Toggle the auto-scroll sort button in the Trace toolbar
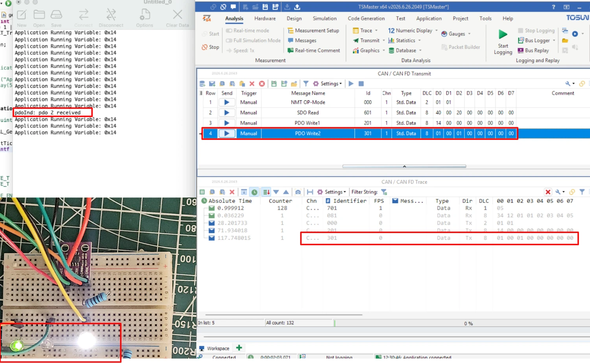Image resolution: width=590 pixels, height=364 pixels. tap(266, 192)
